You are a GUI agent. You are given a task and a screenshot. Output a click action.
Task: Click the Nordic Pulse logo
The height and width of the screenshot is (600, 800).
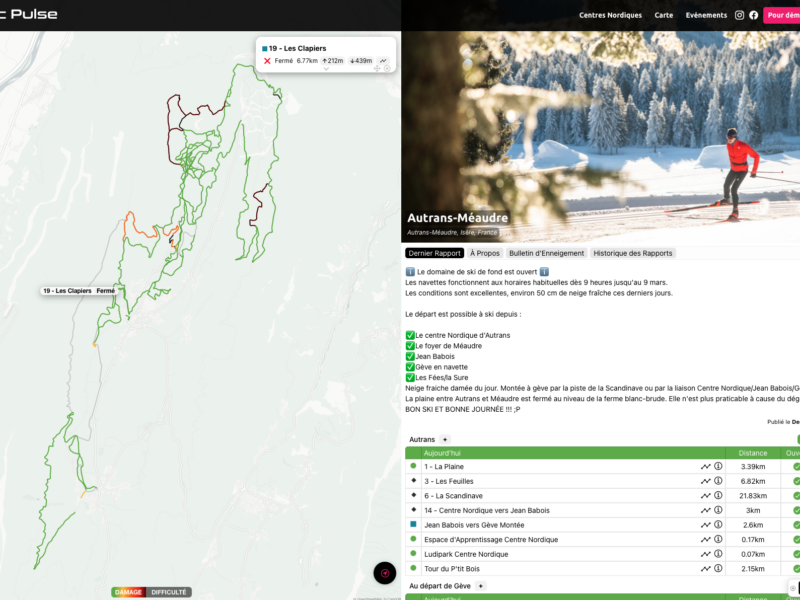29,14
